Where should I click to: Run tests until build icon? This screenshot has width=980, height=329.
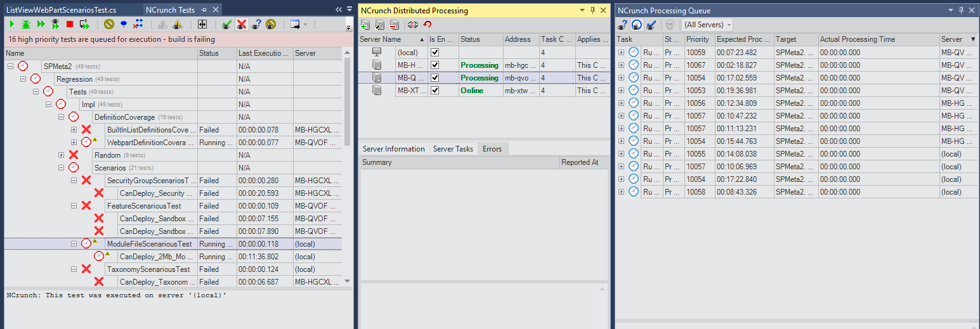pyautogui.click(x=84, y=24)
